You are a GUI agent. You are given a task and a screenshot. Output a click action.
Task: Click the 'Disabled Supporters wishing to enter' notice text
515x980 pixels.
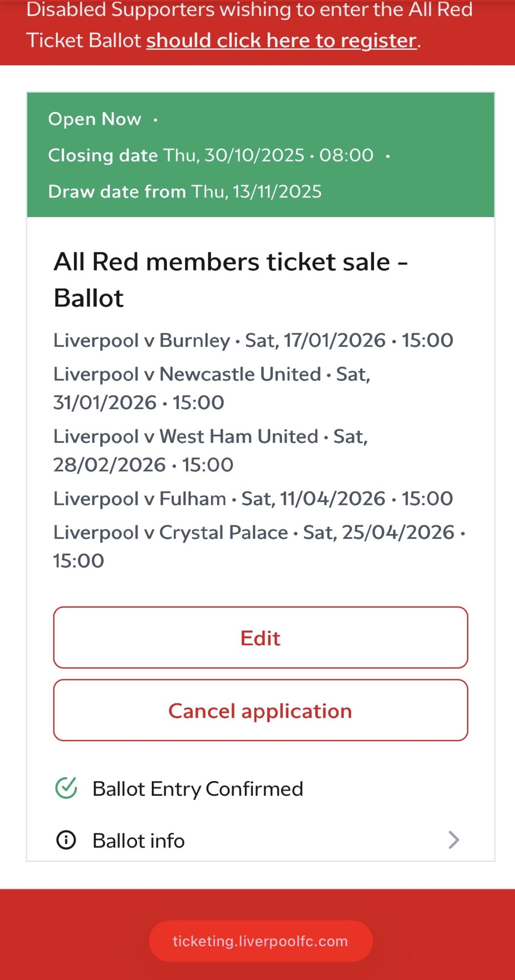249,11
